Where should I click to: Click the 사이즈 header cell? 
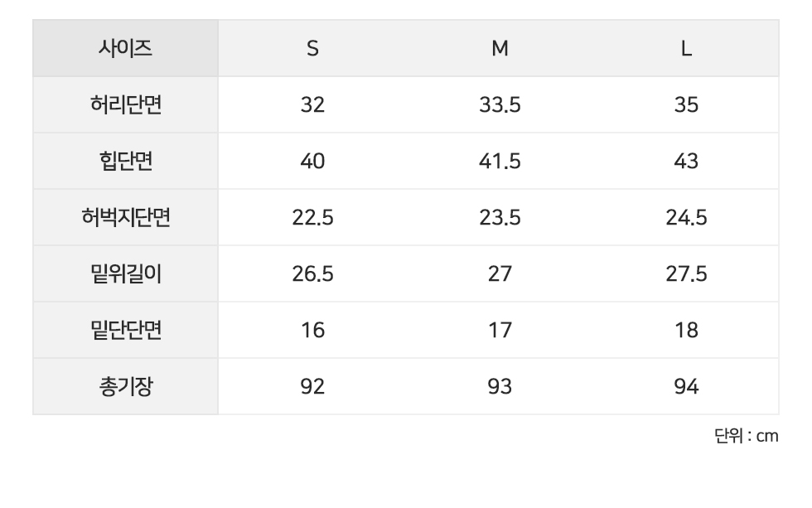pyautogui.click(x=125, y=49)
